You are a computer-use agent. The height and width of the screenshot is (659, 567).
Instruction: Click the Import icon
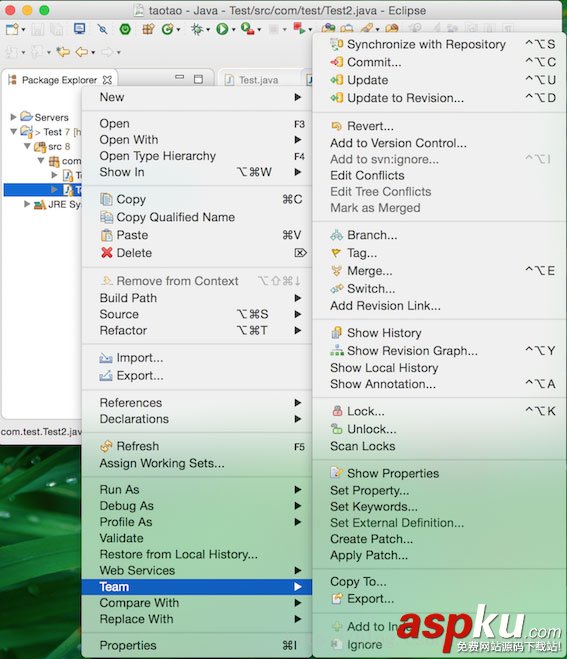pyautogui.click(x=106, y=358)
